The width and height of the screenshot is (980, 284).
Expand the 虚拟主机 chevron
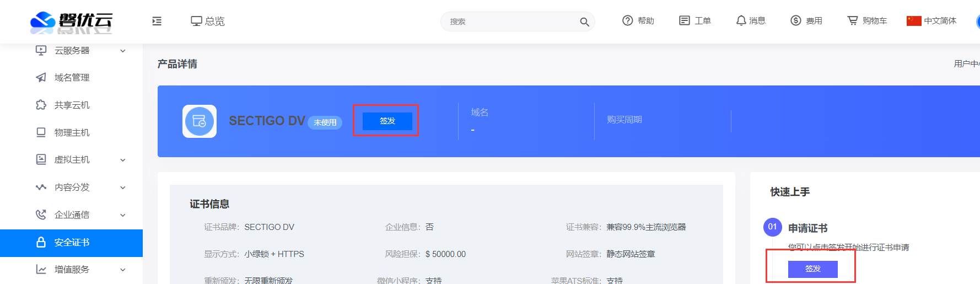(123, 160)
